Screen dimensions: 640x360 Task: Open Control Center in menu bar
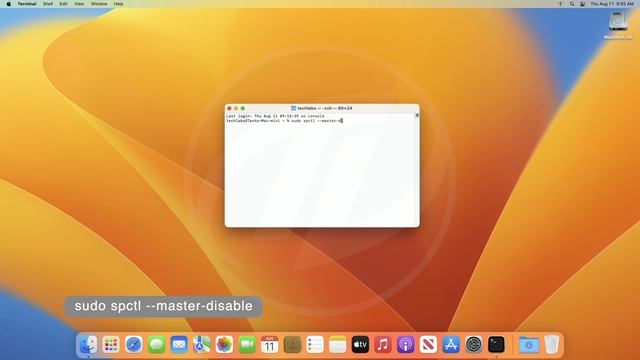point(582,4)
